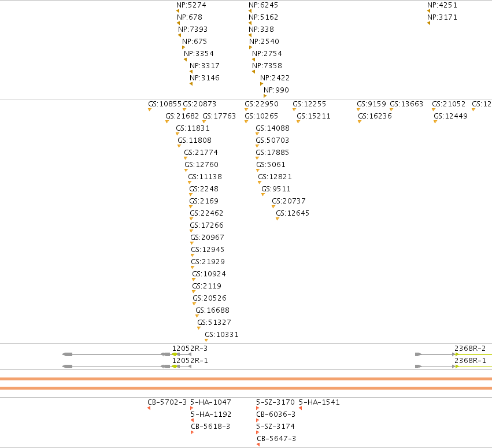Select the NP:5274 insertion label

(191, 5)
